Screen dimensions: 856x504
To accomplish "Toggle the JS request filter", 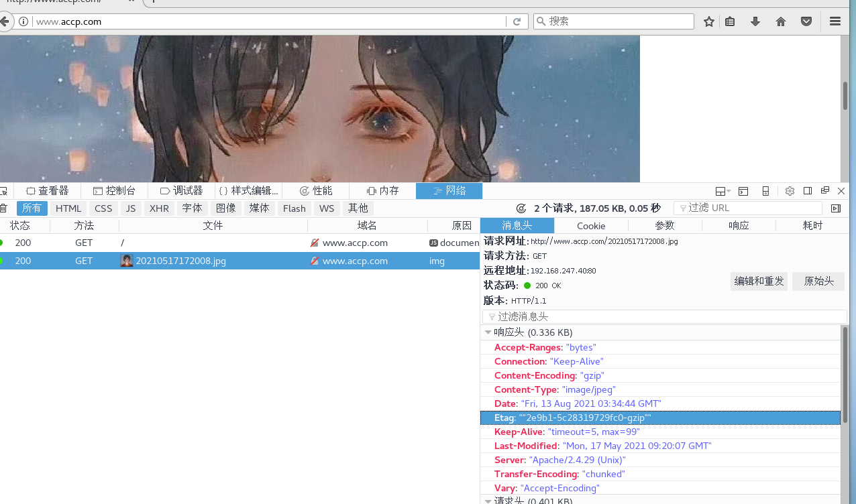I will [131, 208].
